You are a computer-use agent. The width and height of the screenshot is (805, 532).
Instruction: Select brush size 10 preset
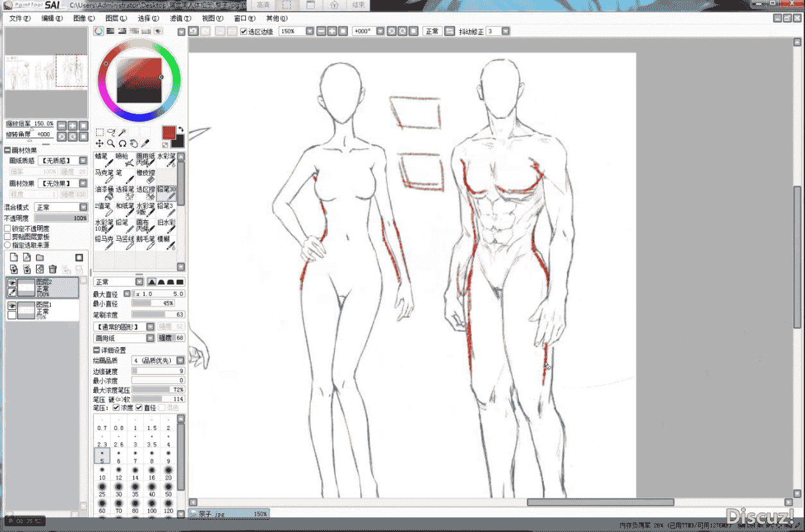click(102, 474)
